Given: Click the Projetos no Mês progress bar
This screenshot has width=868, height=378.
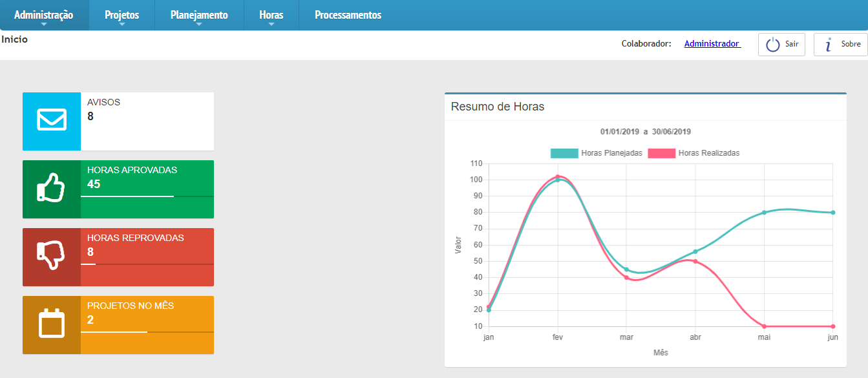Looking at the screenshot, I should 114,331.
